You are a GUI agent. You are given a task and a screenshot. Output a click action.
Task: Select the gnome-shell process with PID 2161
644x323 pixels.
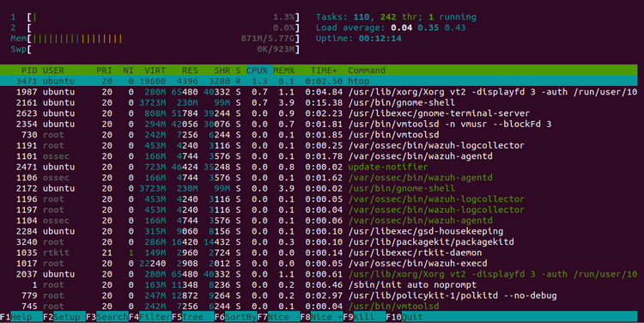[x=319, y=102]
